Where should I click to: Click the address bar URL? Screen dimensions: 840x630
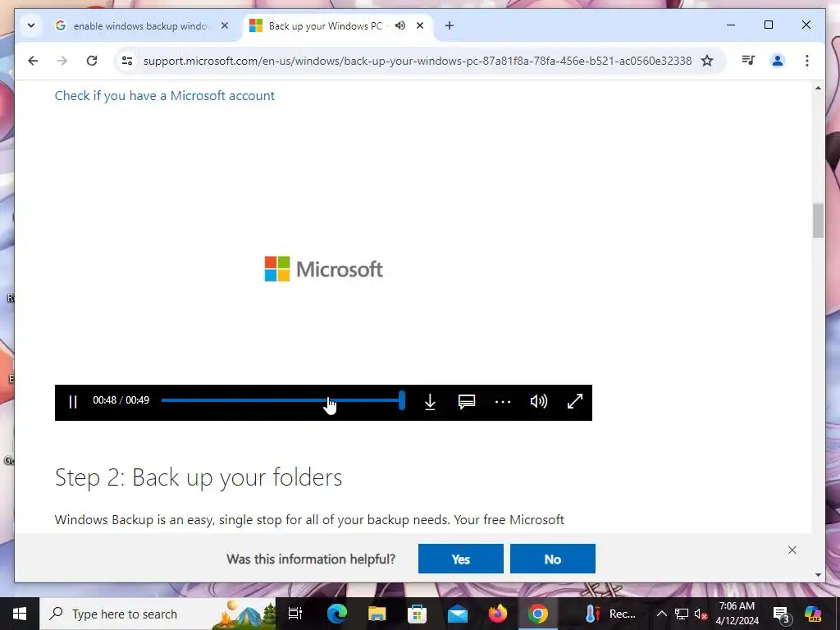418,61
